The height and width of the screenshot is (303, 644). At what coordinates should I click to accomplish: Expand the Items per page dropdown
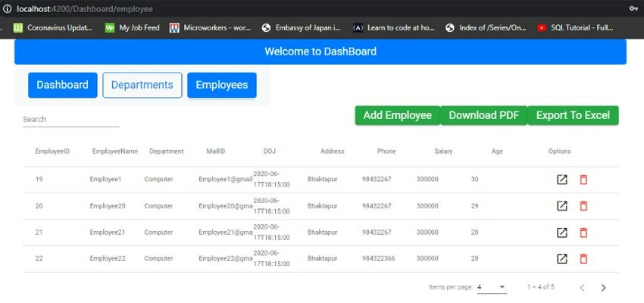click(x=492, y=287)
